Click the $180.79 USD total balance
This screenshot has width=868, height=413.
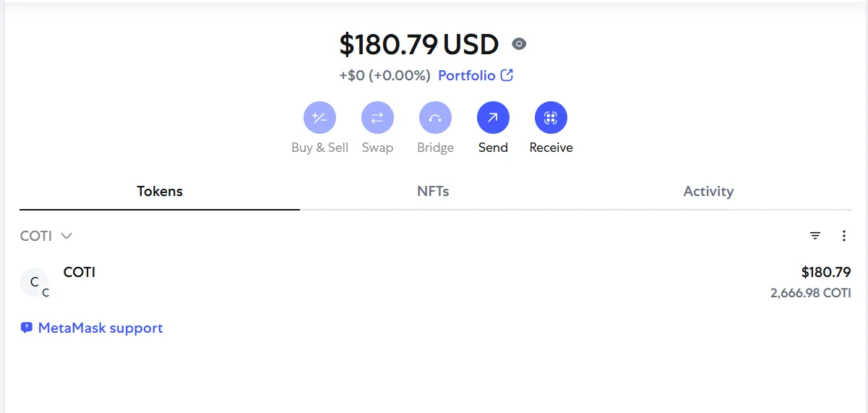[419, 45]
